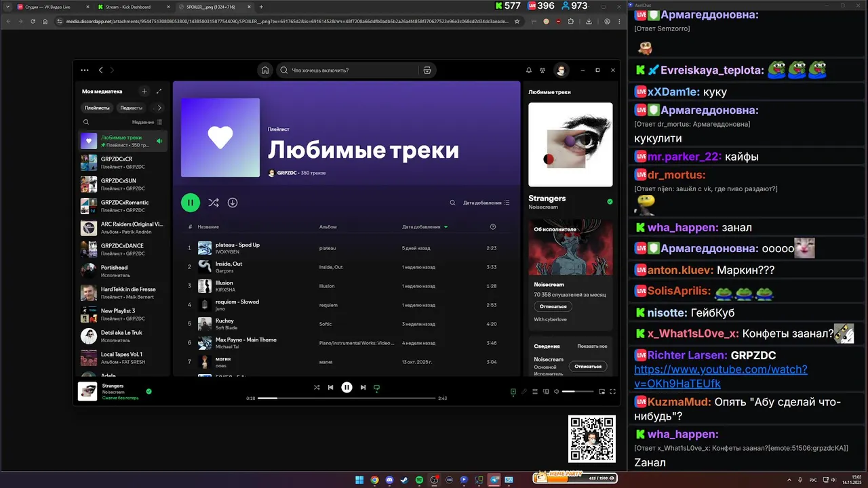Open the 'Недавние' sort dropdown
The width and height of the screenshot is (868, 488).
147,122
